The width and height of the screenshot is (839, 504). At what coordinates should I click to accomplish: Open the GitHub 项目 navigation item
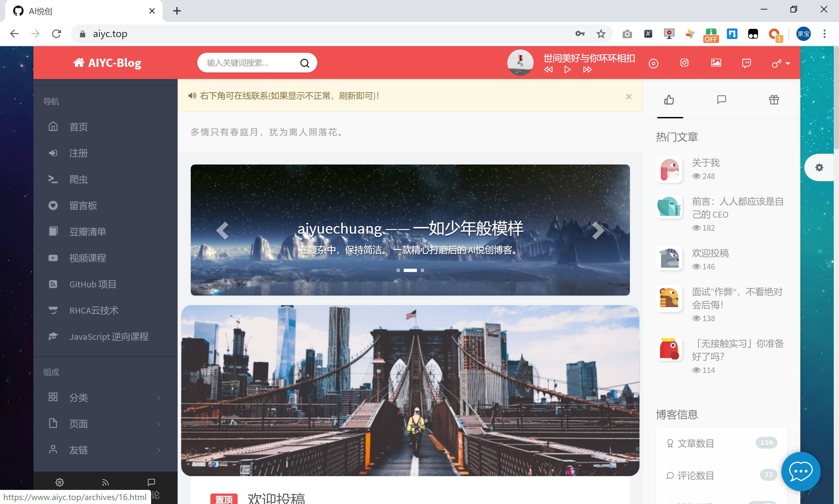93,284
